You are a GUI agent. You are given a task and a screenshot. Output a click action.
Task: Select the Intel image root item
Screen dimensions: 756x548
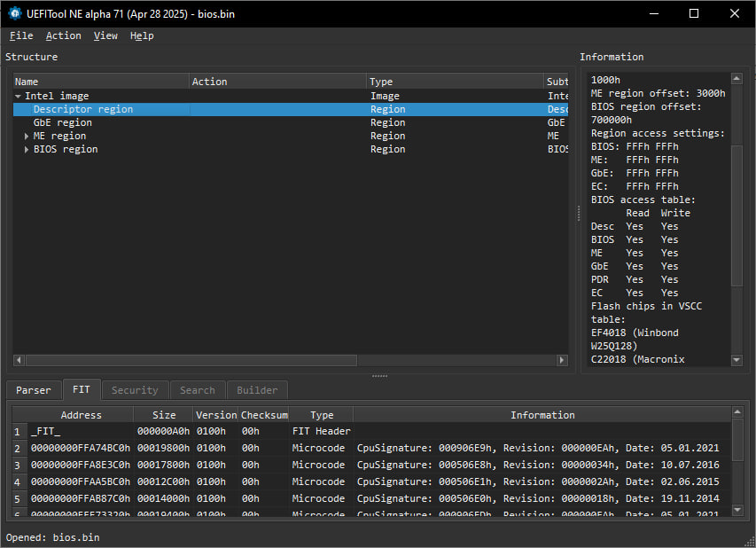tap(57, 96)
